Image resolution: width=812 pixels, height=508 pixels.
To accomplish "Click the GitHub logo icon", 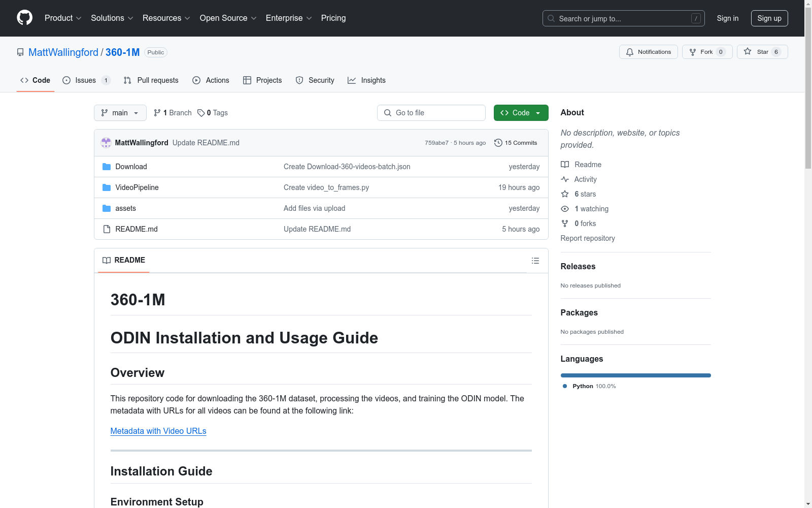I will (x=24, y=18).
